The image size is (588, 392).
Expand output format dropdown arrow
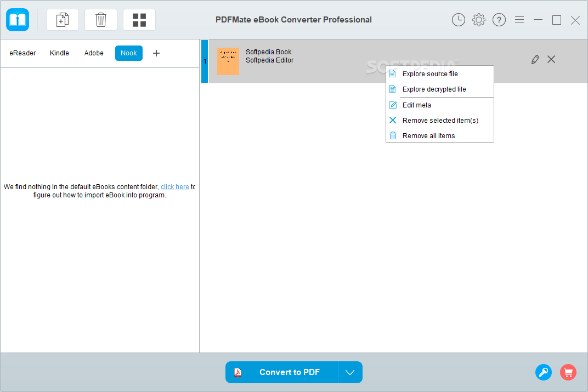350,372
